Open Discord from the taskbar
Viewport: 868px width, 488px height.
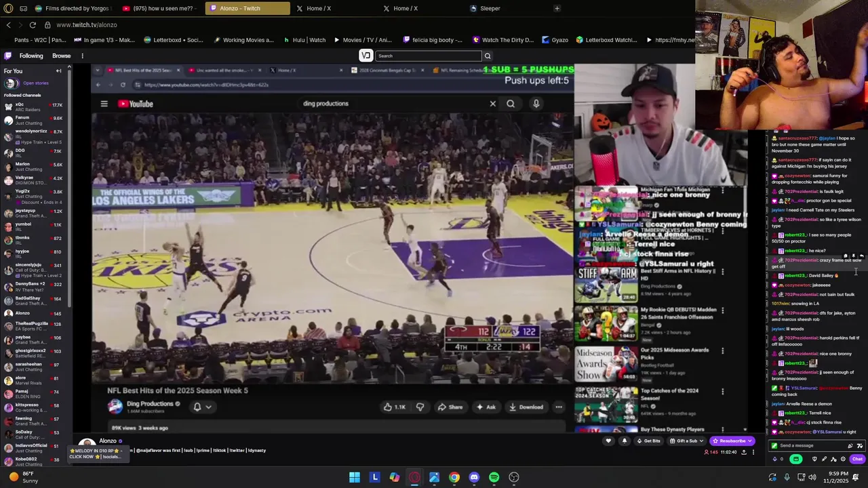click(x=474, y=477)
